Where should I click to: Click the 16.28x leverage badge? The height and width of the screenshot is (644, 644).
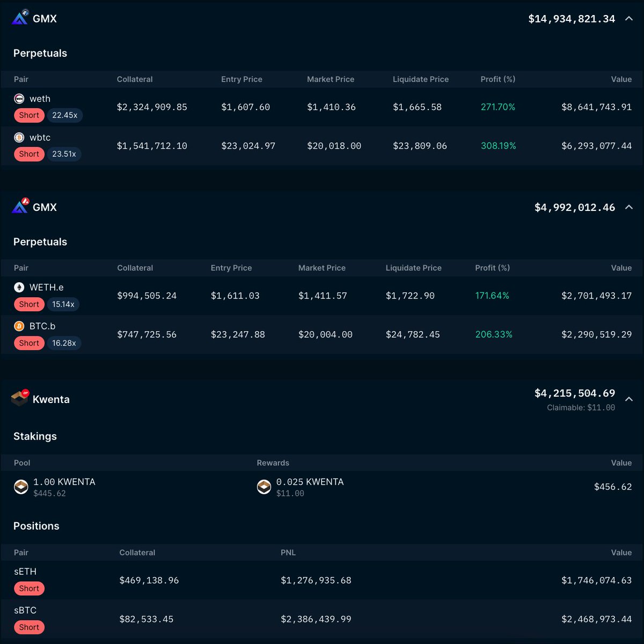64,343
